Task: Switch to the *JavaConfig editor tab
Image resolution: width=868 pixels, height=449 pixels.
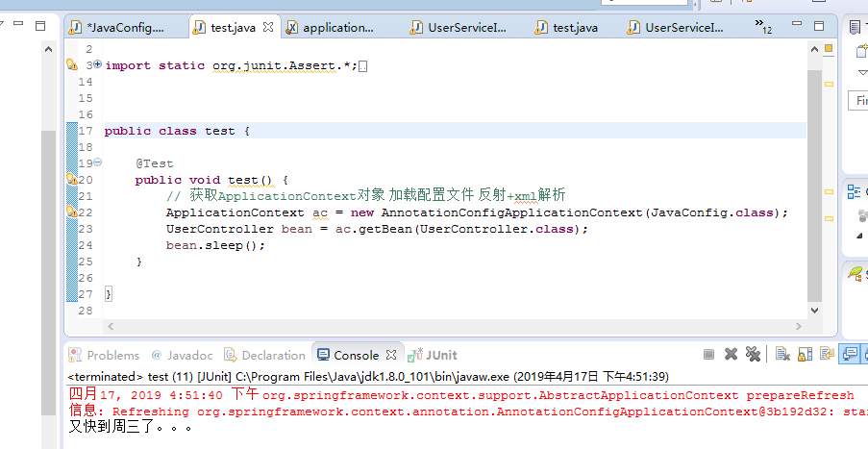Action: tap(126, 27)
